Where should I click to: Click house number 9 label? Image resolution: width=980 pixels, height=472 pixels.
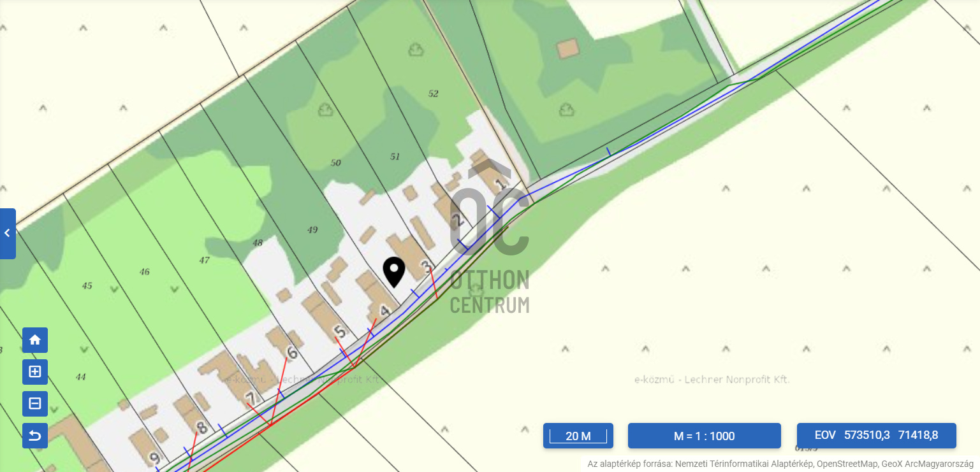pos(154,457)
